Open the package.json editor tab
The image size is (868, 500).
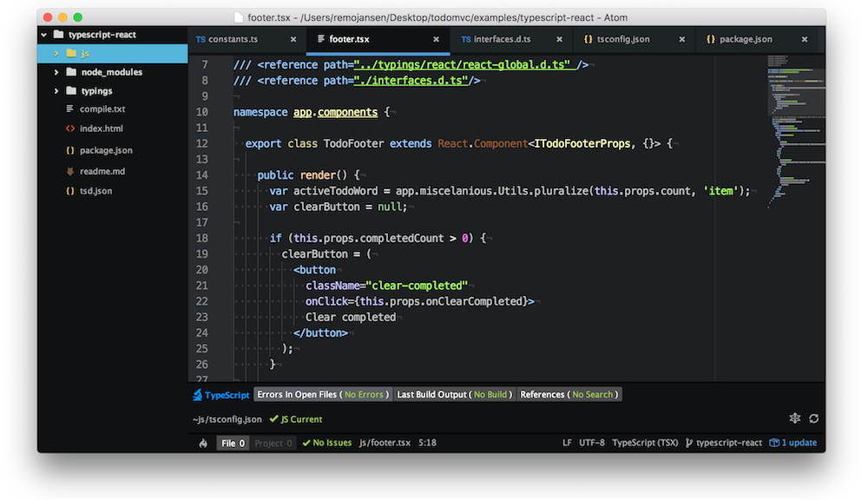(745, 40)
